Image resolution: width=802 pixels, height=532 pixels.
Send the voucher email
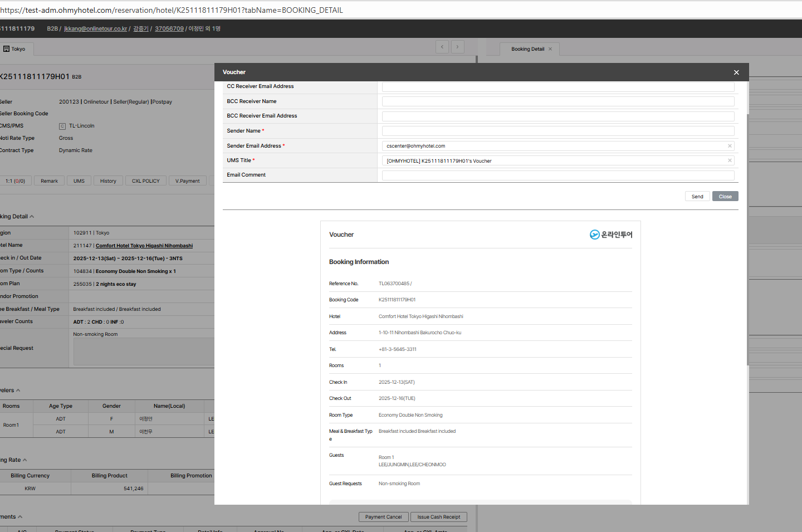pos(697,197)
